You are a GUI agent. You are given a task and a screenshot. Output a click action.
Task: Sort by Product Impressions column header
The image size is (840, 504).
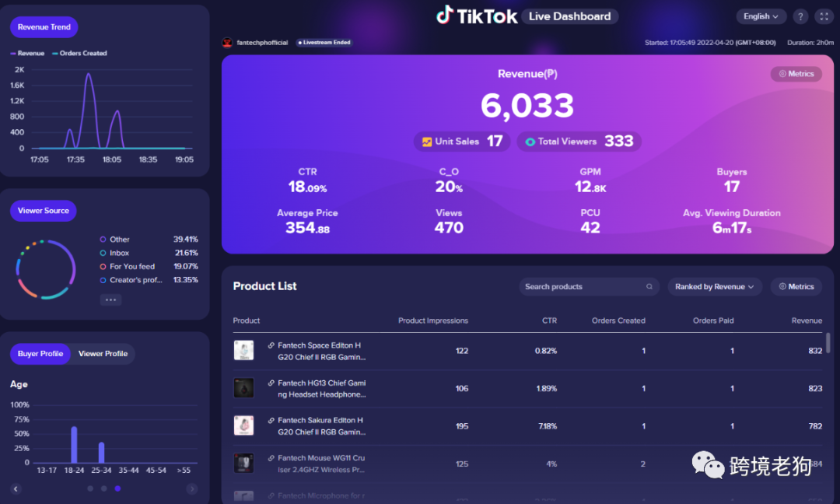(433, 320)
